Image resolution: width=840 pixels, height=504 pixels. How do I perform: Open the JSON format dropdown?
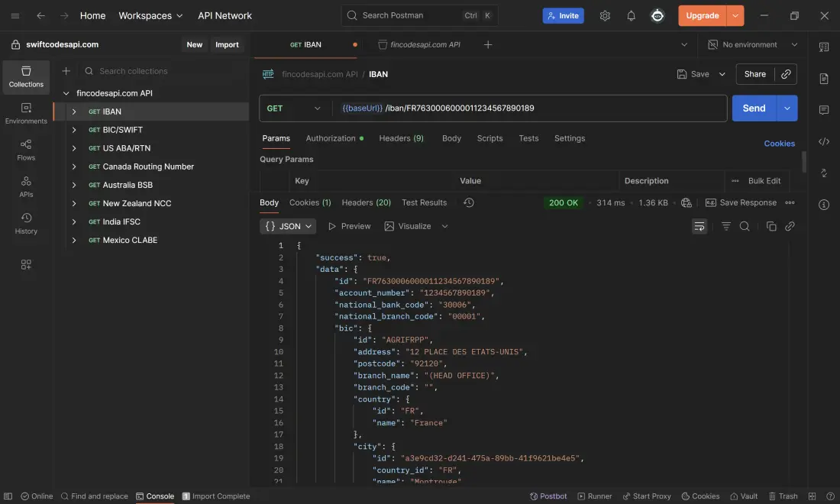[x=288, y=226]
